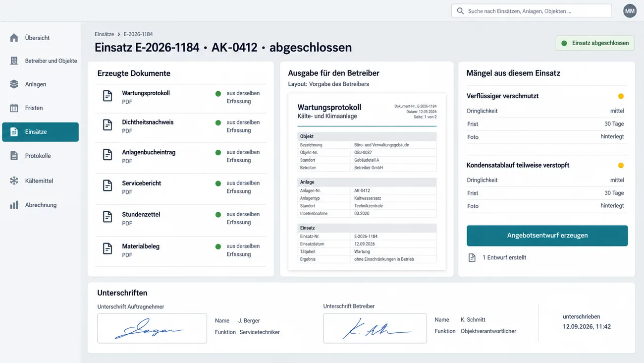
Task: Select Kältemittel in the sidebar
Action: click(x=40, y=181)
